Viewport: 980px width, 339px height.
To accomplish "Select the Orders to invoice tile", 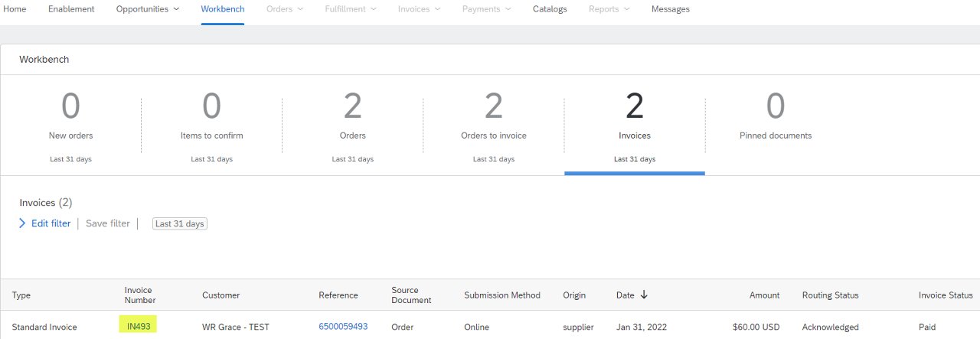I will pos(493,125).
